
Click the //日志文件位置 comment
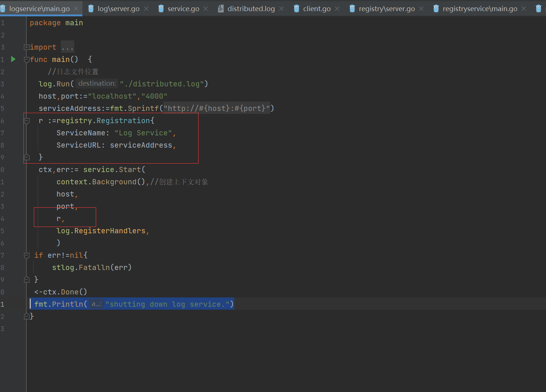(73, 72)
